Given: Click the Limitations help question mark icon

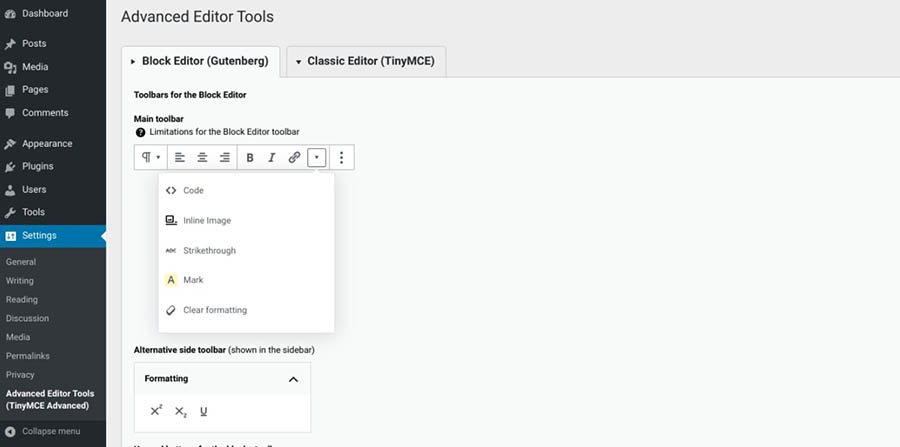Looking at the screenshot, I should (140, 132).
